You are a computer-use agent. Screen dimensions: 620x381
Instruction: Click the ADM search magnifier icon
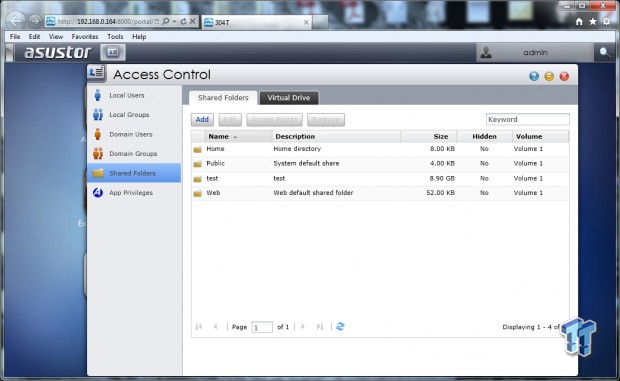[x=605, y=53]
